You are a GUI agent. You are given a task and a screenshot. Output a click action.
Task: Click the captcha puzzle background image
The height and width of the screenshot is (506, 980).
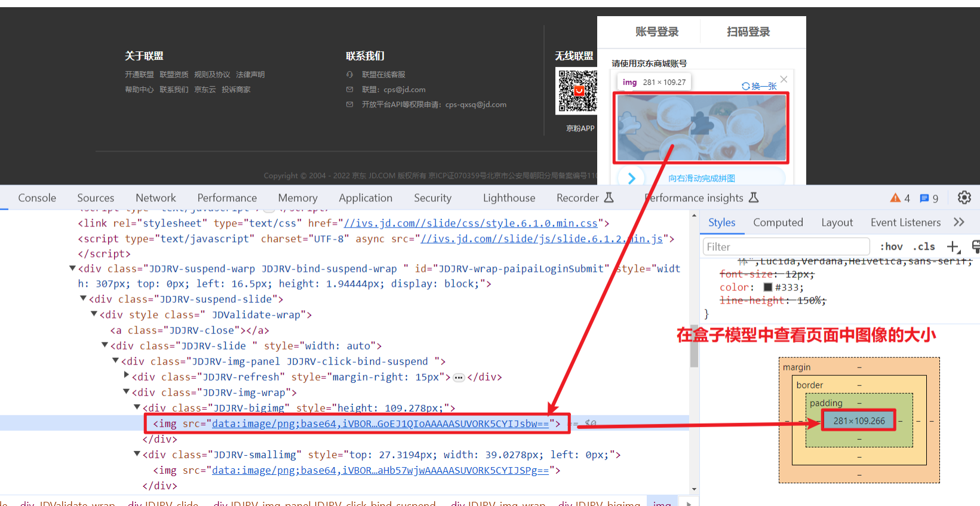701,128
